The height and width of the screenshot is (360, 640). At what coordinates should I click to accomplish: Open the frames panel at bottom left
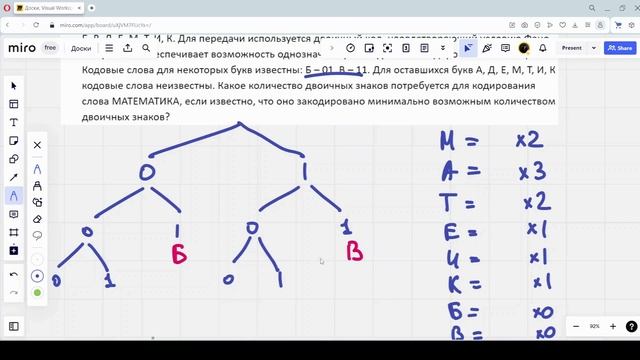coord(14,326)
